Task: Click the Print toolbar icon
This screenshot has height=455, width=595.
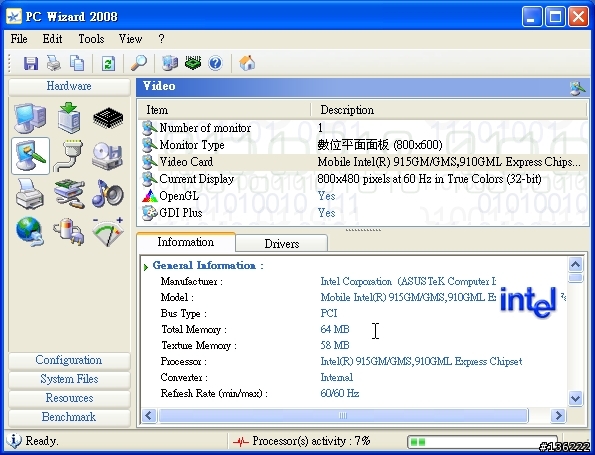Action: click(x=54, y=63)
